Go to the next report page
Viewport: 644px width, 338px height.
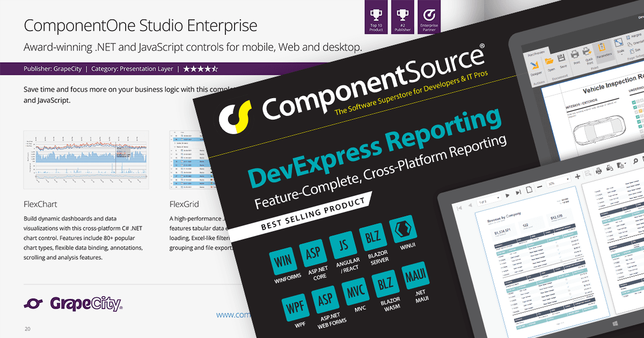(x=508, y=195)
